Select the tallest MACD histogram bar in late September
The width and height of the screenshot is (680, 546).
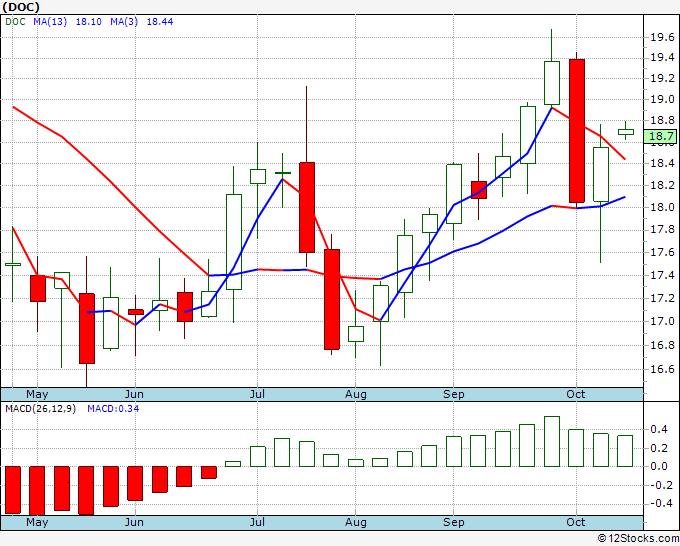552,441
